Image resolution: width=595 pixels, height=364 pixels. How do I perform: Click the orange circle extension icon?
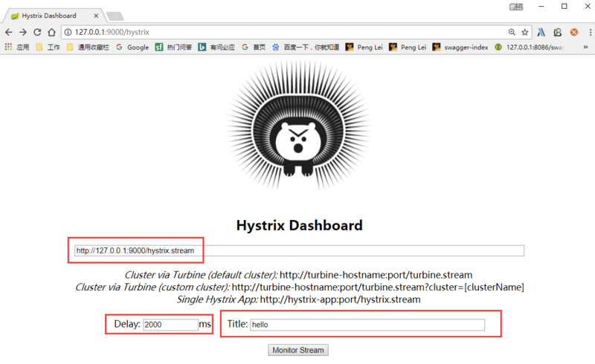(574, 32)
